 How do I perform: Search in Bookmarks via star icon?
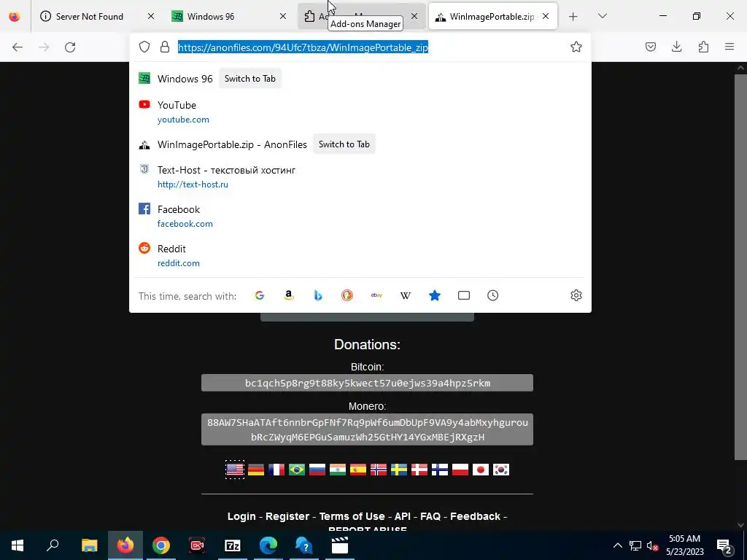(x=435, y=295)
